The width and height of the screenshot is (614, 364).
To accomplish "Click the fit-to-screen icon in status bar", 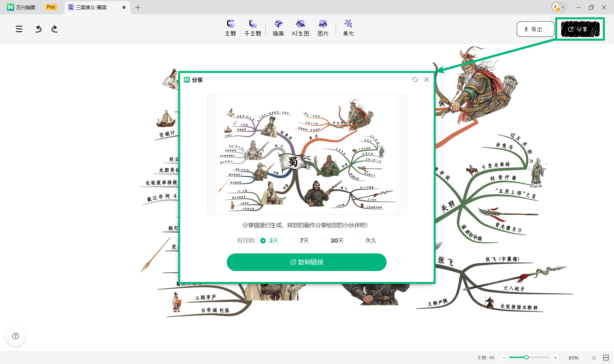I will tap(594, 358).
